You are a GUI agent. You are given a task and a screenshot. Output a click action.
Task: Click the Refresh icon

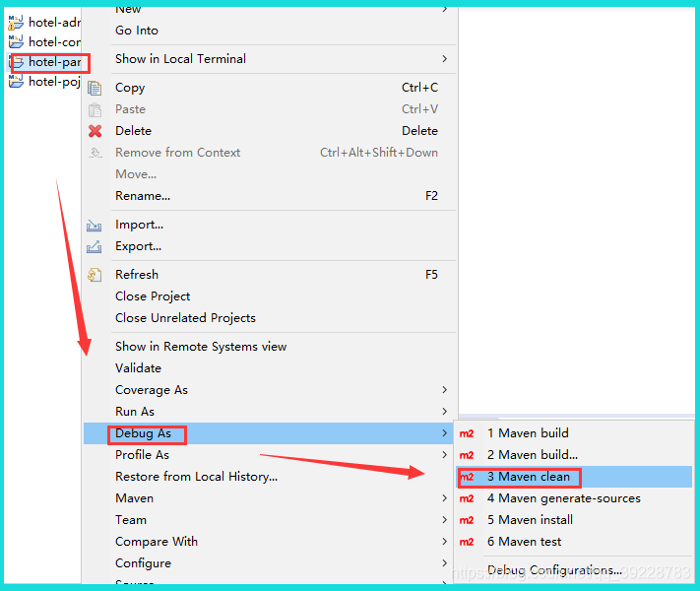click(x=95, y=275)
